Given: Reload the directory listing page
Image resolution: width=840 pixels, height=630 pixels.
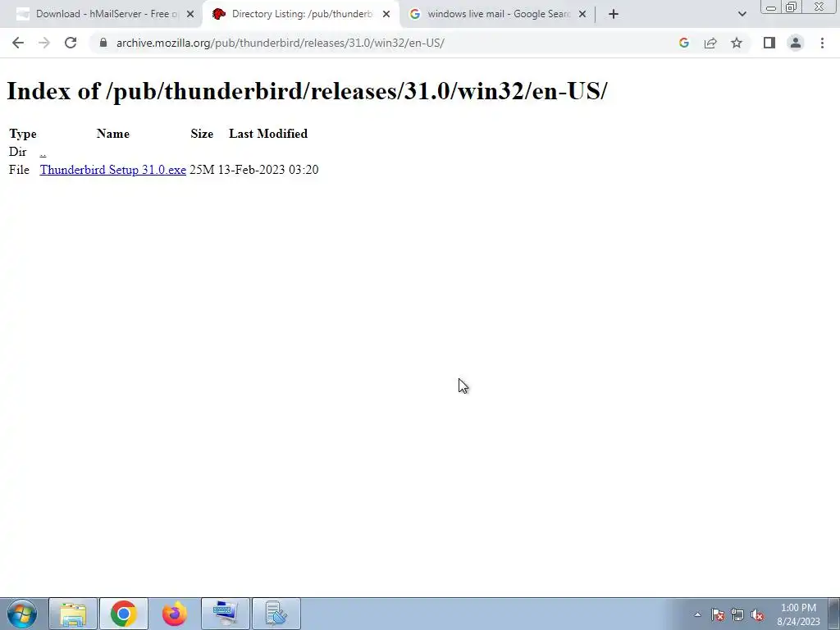Looking at the screenshot, I should [x=71, y=43].
